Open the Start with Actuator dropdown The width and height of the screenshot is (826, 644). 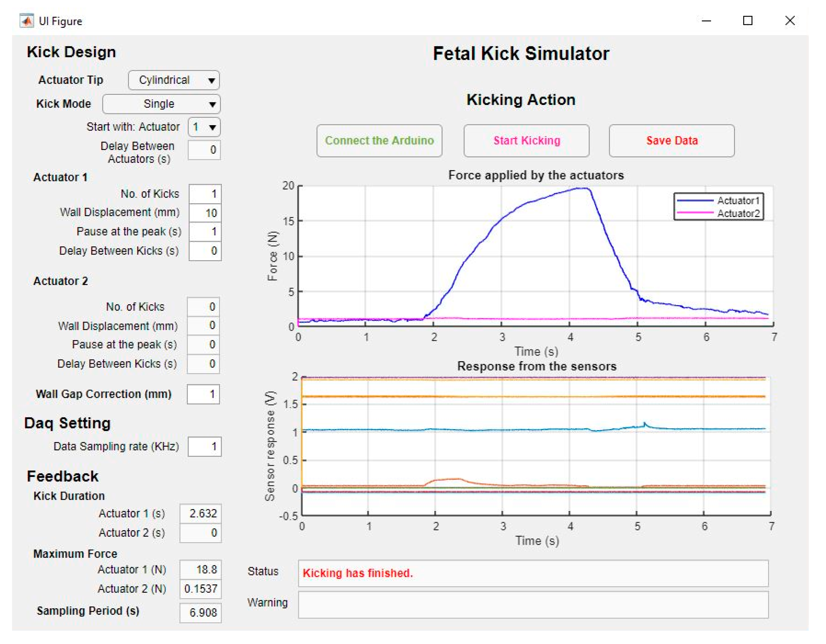tap(204, 127)
